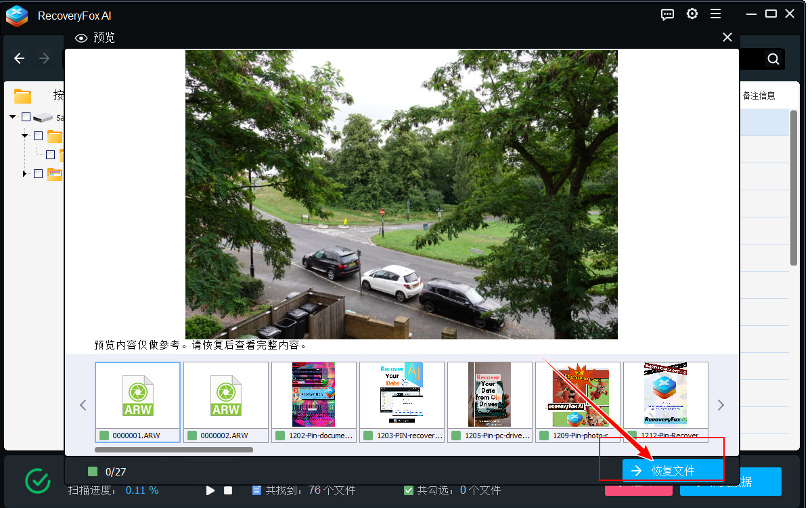
Task: Resume scanning with the play button
Action: pos(210,490)
